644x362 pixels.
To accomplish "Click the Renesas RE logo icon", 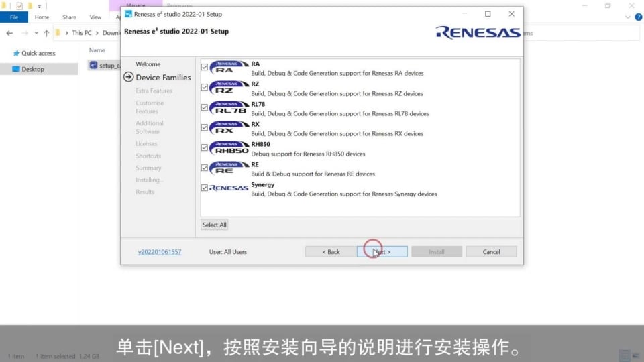I will point(229,168).
